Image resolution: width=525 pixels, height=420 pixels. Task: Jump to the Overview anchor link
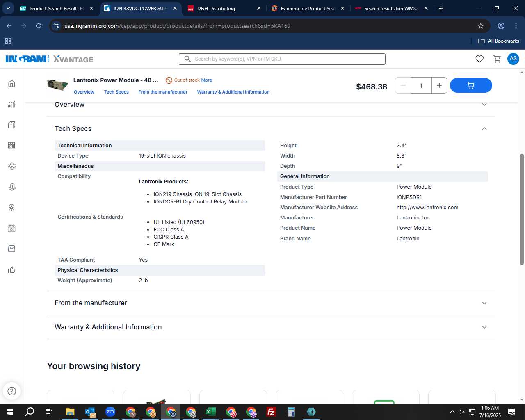(x=84, y=92)
